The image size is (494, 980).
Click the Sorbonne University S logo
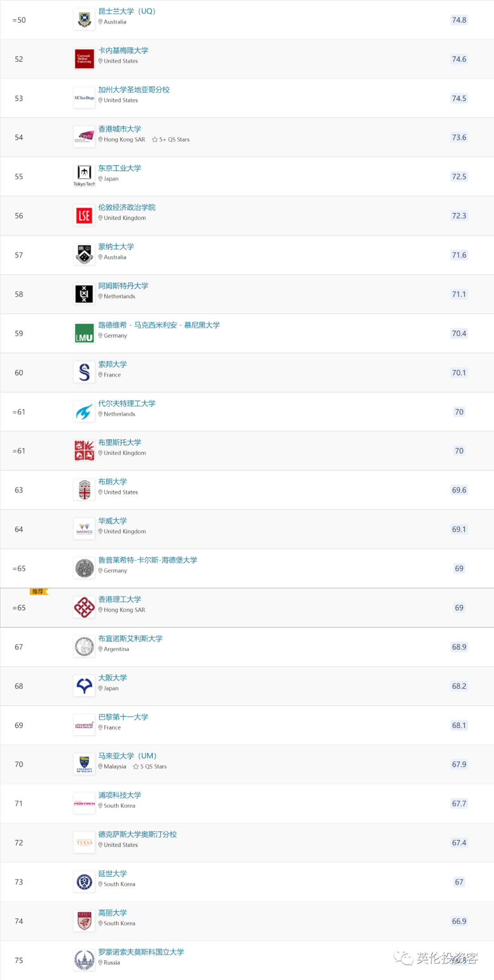(84, 372)
